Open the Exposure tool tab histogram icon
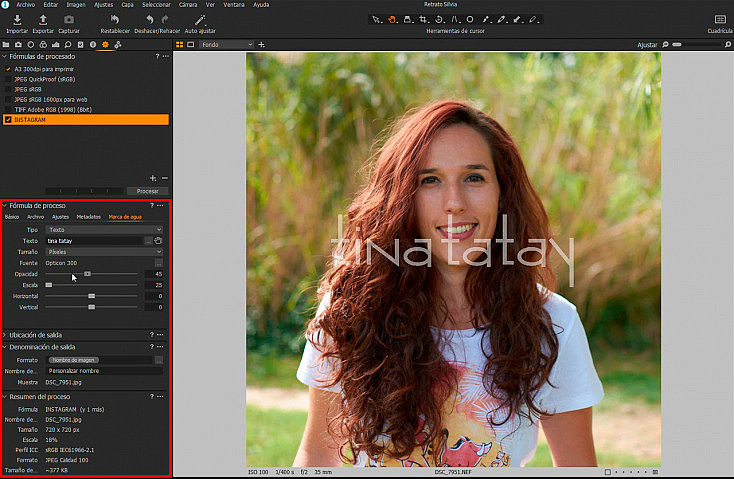The height and width of the screenshot is (479, 734). (55, 44)
